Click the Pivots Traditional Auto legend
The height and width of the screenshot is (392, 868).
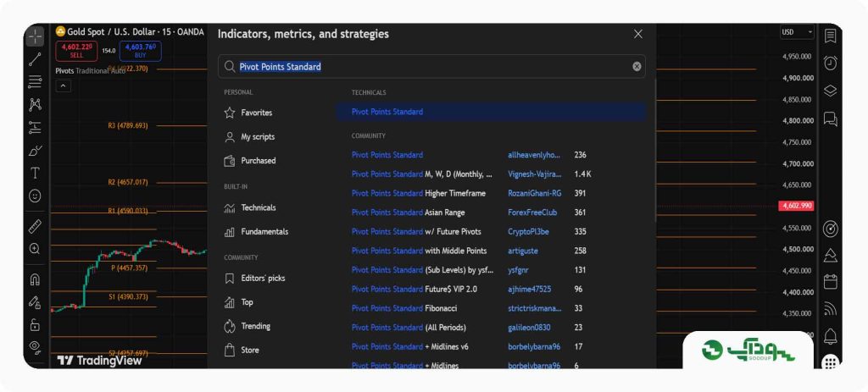point(91,71)
